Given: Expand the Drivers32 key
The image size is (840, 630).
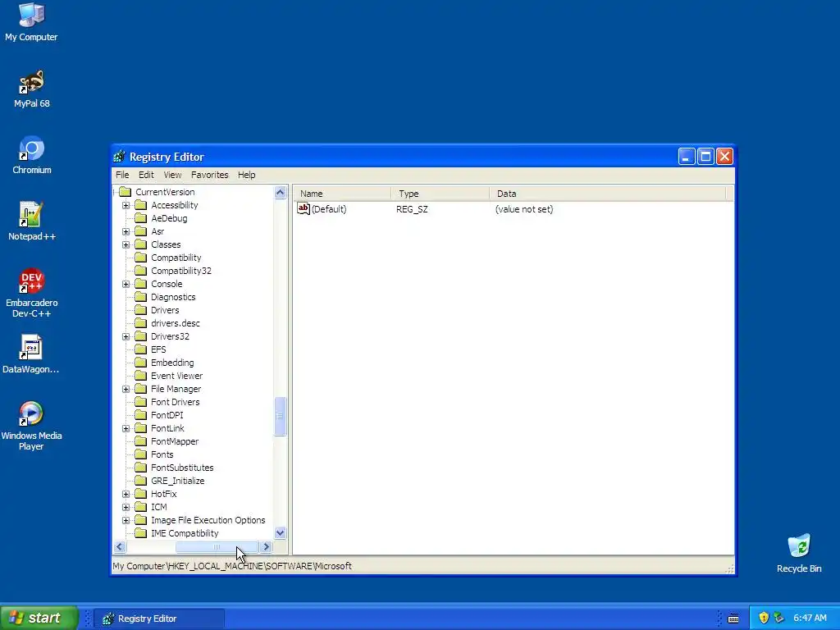Looking at the screenshot, I should [x=126, y=336].
